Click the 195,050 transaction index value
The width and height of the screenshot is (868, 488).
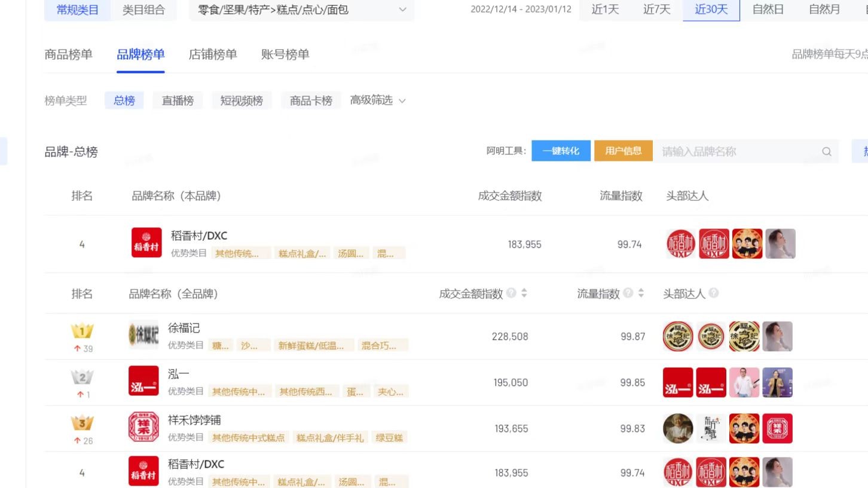(511, 382)
